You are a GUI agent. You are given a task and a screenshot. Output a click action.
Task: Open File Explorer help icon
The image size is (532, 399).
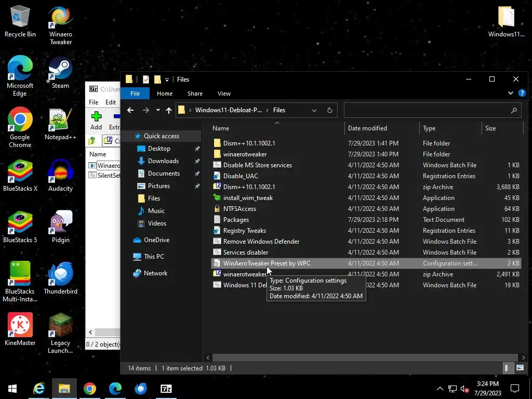[x=522, y=93]
